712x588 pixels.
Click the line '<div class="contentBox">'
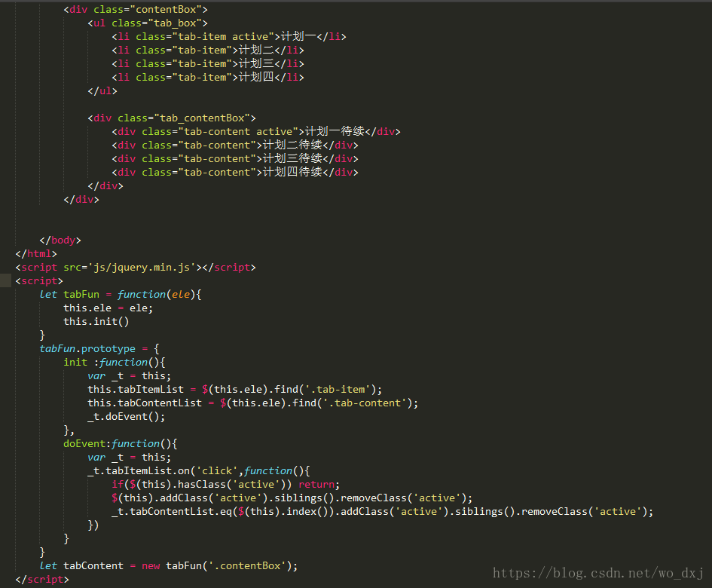136,10
